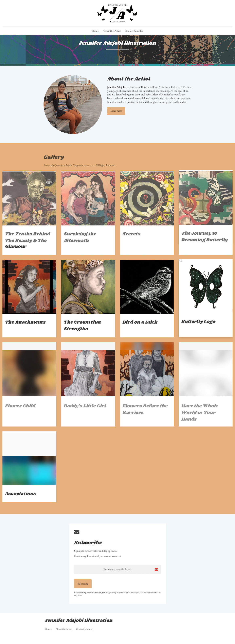Click the red password manager icon in email field

click(x=156, y=569)
